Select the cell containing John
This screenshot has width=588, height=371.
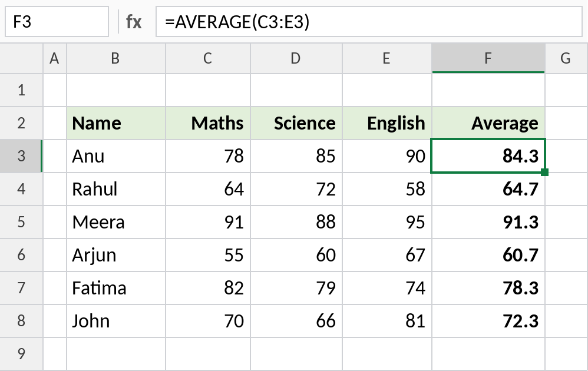tap(116, 321)
